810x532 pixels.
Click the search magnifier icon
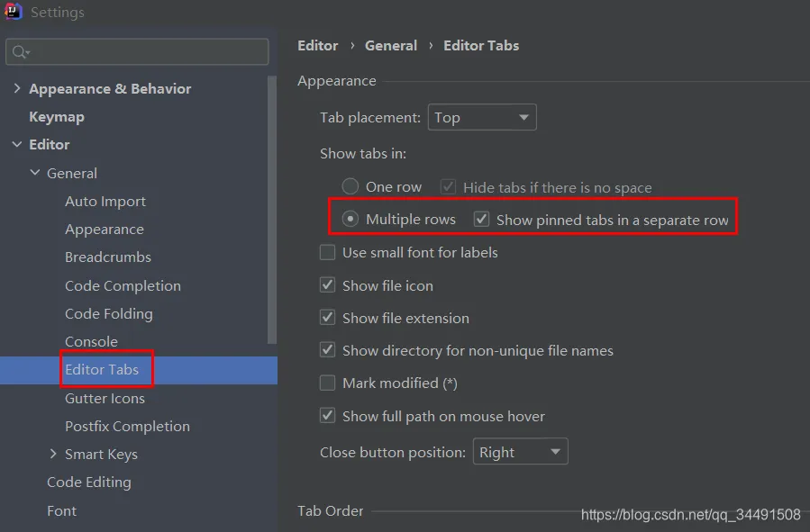(21, 51)
